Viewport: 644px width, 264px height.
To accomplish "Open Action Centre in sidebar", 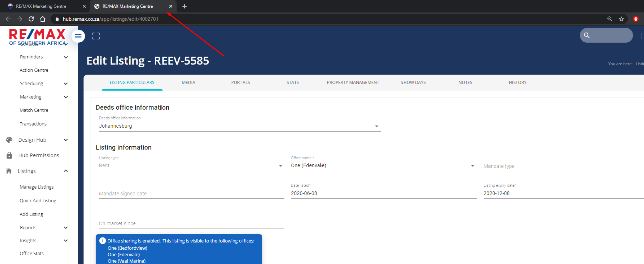I will click(x=34, y=70).
